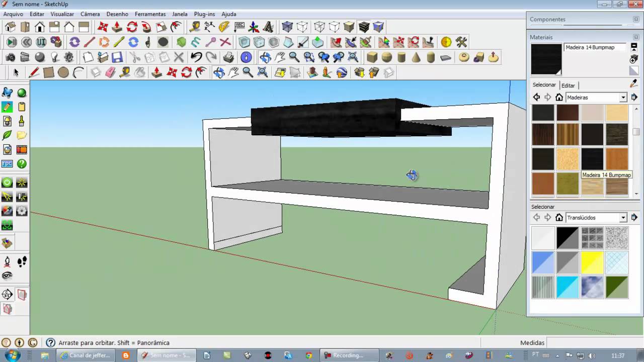Open the Ferramentas menu
Image resolution: width=644 pixels, height=362 pixels.
(x=150, y=14)
